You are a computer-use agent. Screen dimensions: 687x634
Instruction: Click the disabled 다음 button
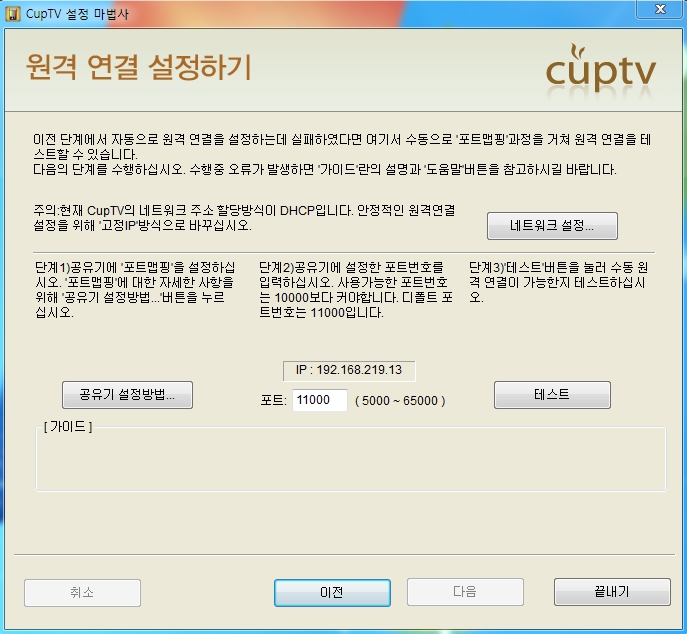click(465, 592)
